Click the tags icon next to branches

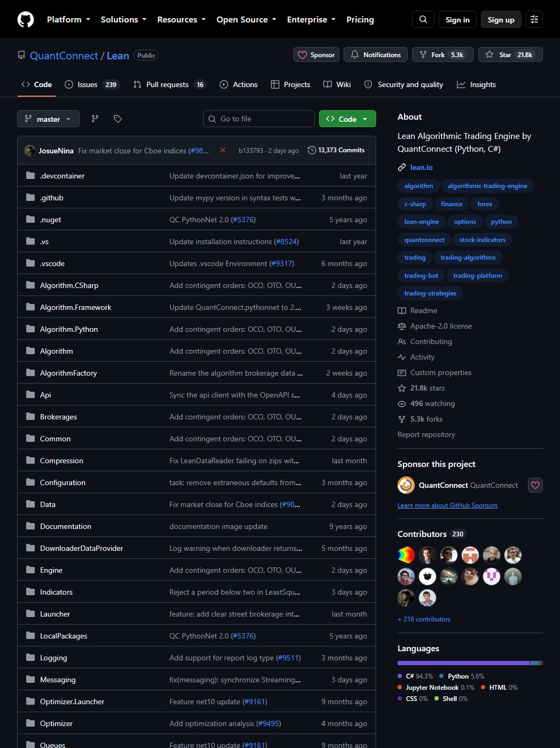[x=118, y=119]
